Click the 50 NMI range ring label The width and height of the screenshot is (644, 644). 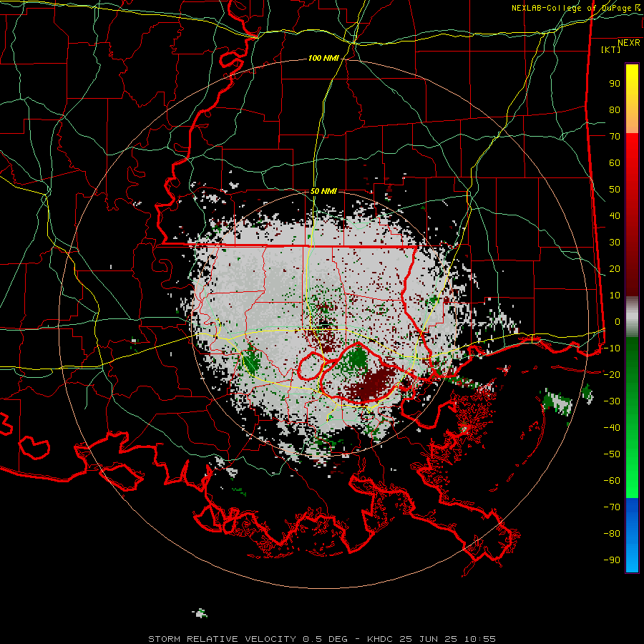(x=323, y=191)
